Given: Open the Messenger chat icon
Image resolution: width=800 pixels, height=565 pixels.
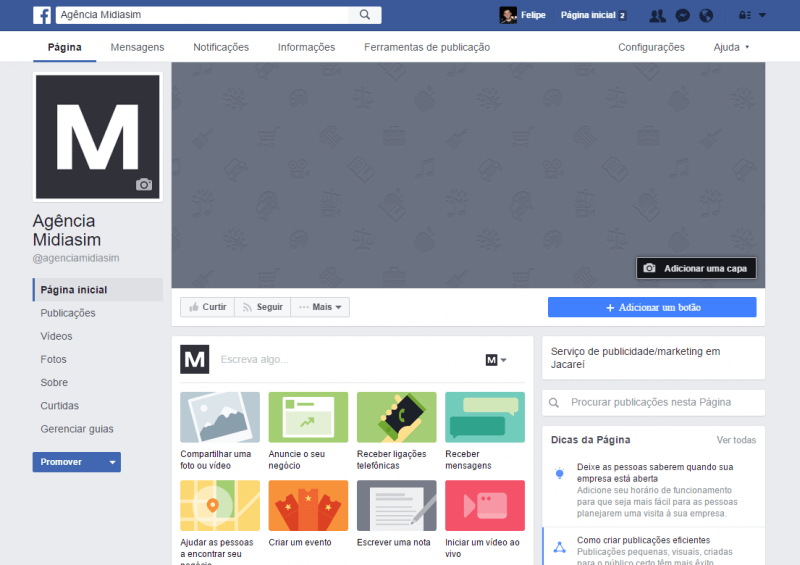Looking at the screenshot, I should click(x=682, y=16).
